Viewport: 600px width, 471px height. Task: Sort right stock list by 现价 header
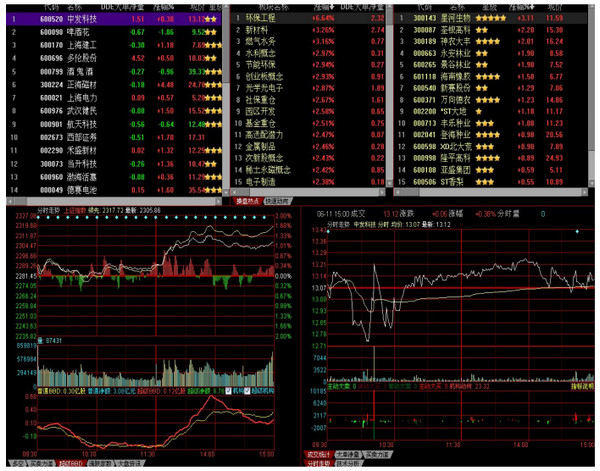click(554, 8)
